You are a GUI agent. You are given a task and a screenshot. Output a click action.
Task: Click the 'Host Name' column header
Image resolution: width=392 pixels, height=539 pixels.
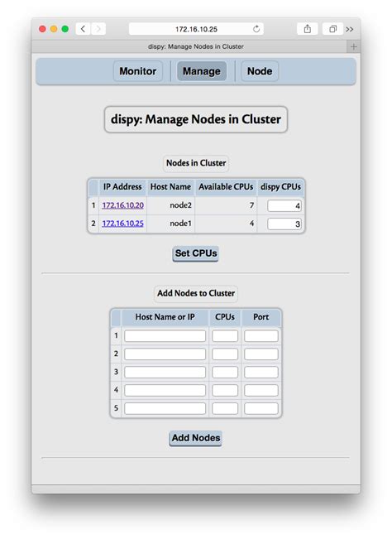[170, 187]
